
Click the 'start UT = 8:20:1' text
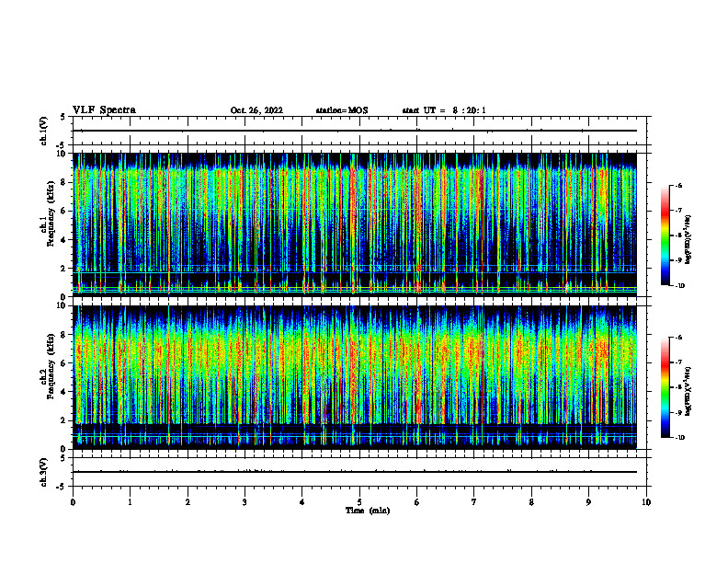(444, 110)
